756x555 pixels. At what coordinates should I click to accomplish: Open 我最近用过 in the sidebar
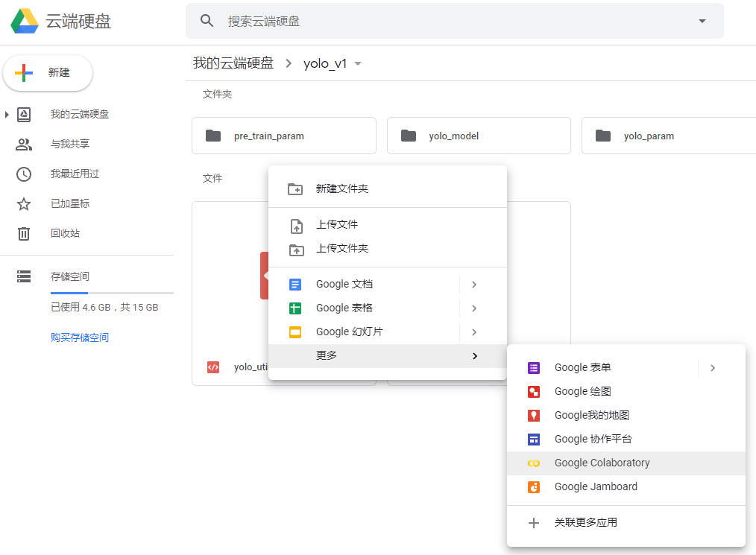[x=75, y=174]
